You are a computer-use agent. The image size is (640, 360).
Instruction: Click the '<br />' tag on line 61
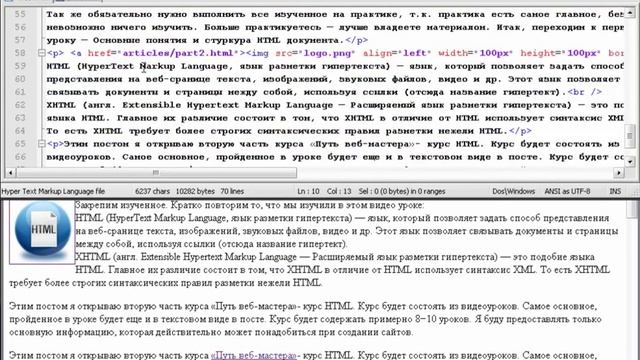[x=584, y=92]
